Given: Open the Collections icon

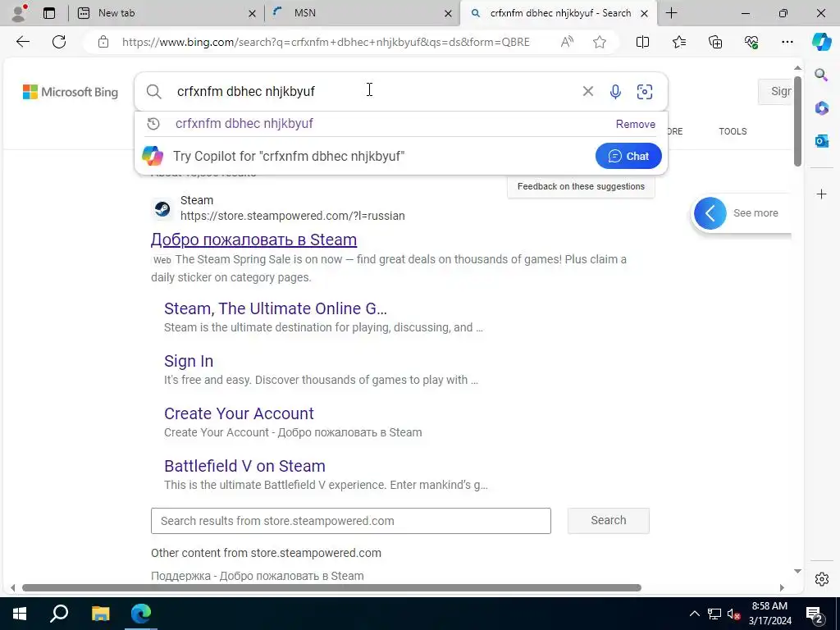Looking at the screenshot, I should 715,42.
